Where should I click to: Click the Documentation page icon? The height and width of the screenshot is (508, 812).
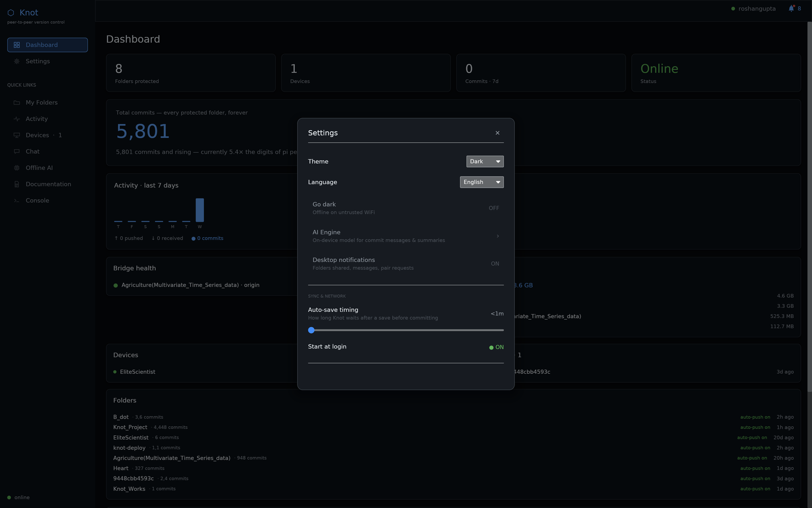(x=17, y=184)
